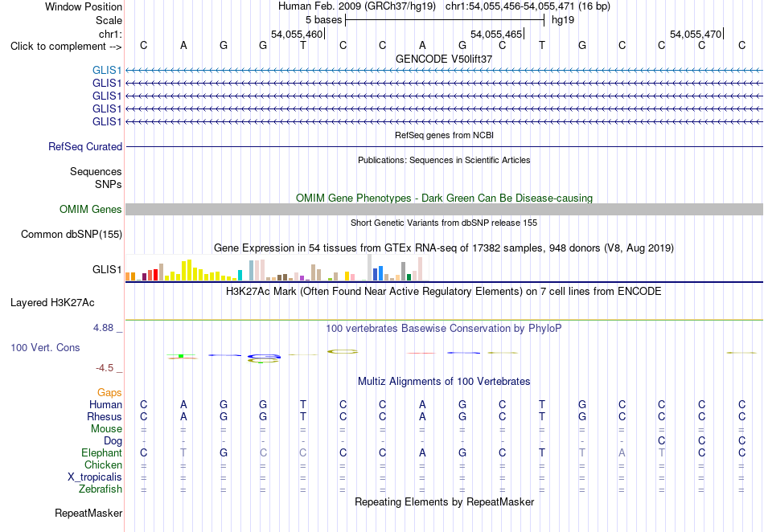
Task: Click the Layered H3K27Ac track label
Action: (x=52, y=303)
